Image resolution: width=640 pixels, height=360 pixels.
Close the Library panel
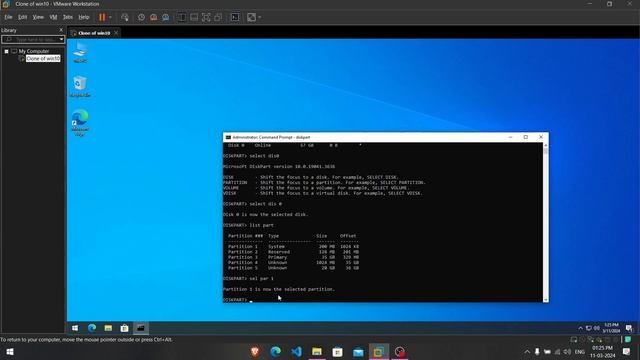tap(61, 30)
